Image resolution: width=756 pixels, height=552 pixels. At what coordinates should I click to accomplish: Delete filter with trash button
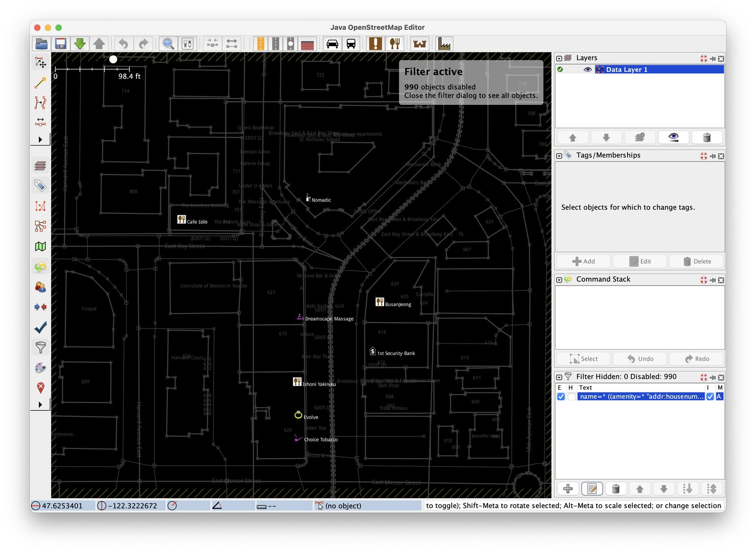click(616, 489)
